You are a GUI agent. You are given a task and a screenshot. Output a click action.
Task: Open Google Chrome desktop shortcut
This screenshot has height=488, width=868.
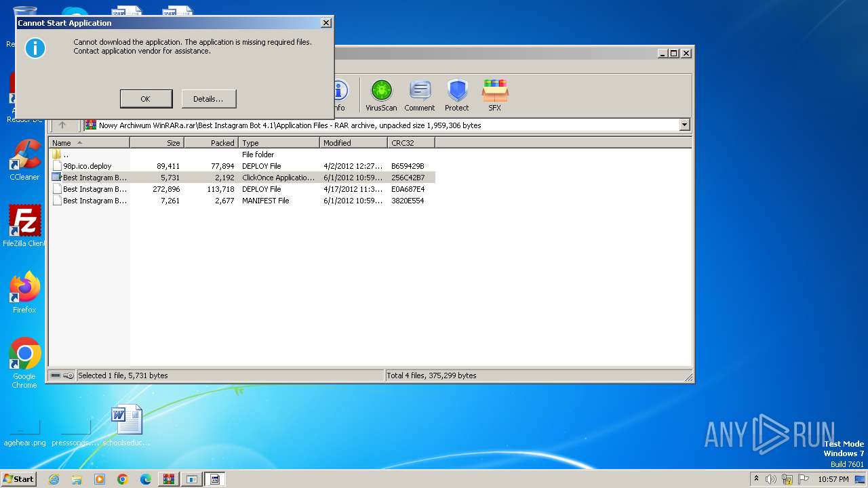coord(24,363)
